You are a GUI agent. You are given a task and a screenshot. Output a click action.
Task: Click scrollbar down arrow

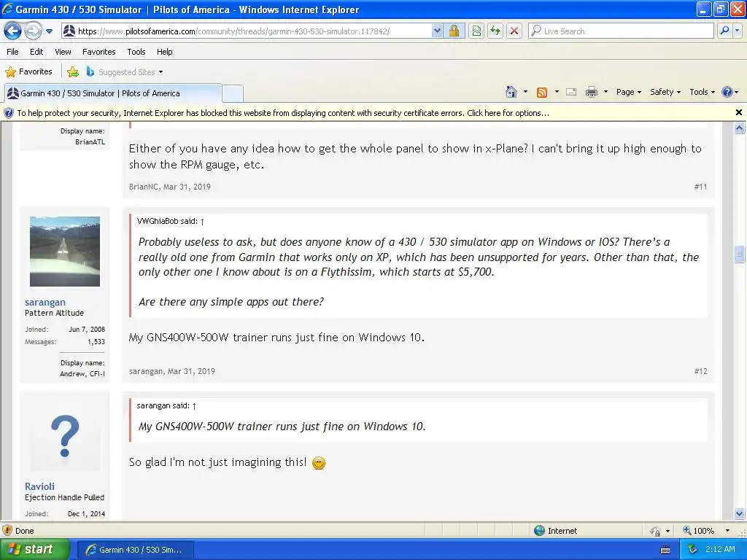(739, 513)
